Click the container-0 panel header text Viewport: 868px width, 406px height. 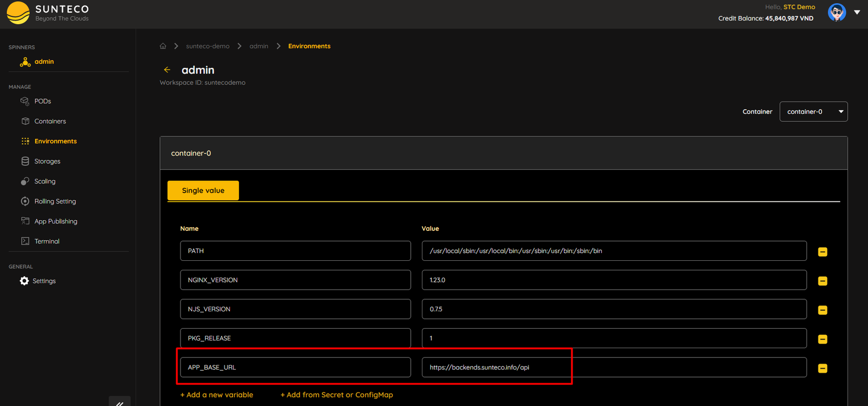pyautogui.click(x=191, y=153)
